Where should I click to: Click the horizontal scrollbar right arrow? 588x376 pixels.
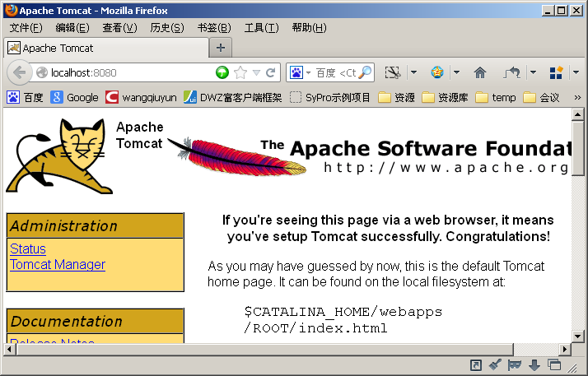tap(565, 350)
